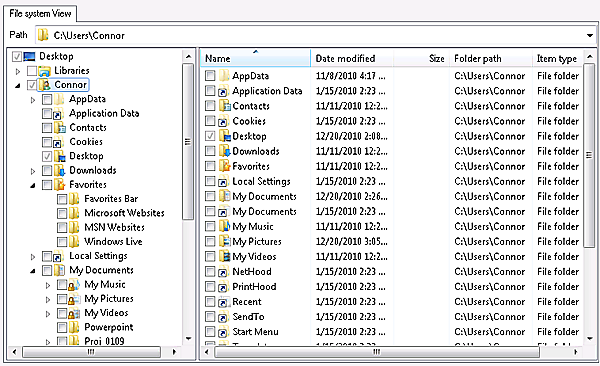
Task: Select the File system View tab
Action: coord(40,13)
